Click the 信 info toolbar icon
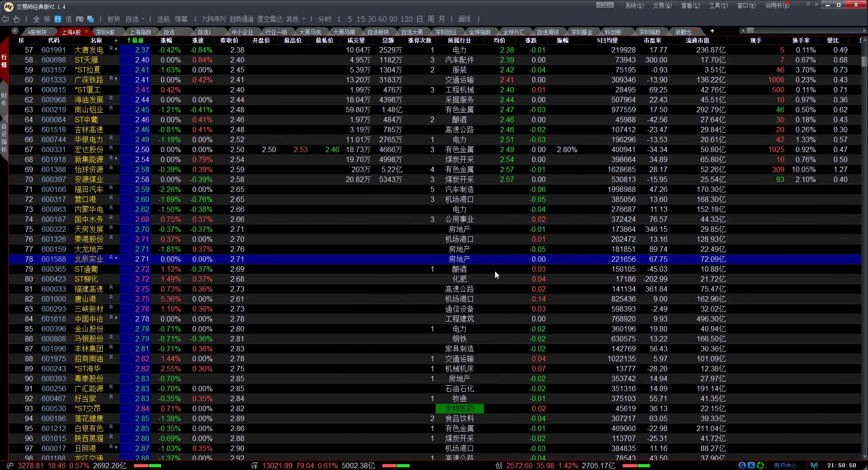Viewport: 868px width, 470px height. (69, 19)
